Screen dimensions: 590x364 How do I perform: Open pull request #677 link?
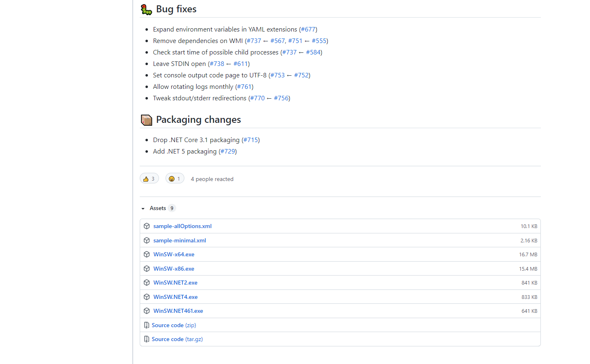tap(308, 29)
